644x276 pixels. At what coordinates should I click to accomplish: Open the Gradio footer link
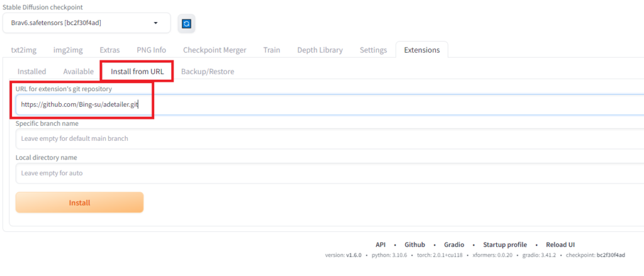click(454, 245)
